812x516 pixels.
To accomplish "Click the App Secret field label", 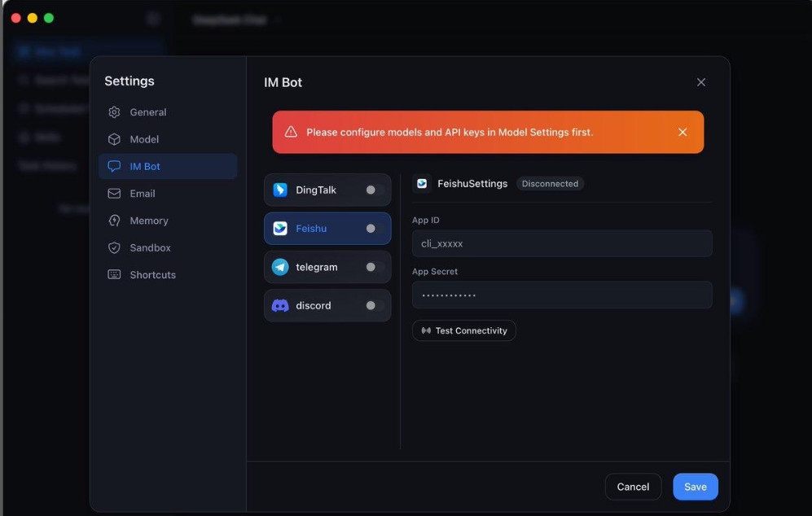I will pyautogui.click(x=435, y=271).
